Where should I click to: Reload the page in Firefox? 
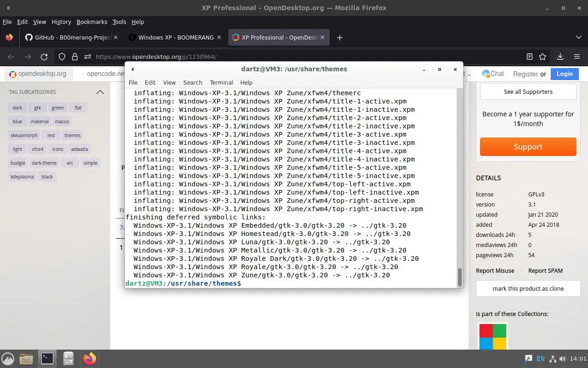(44, 57)
